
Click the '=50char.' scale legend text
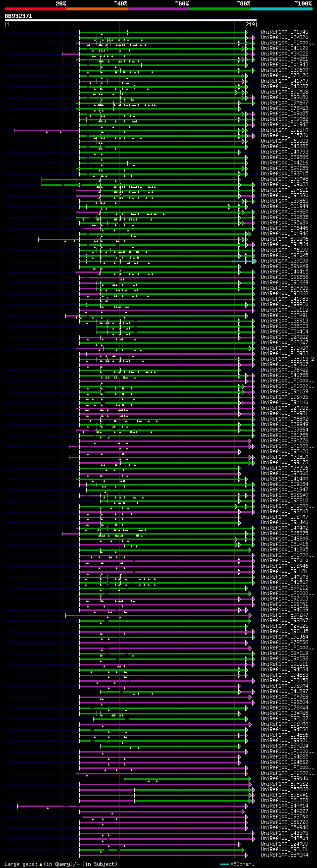tap(242, 864)
